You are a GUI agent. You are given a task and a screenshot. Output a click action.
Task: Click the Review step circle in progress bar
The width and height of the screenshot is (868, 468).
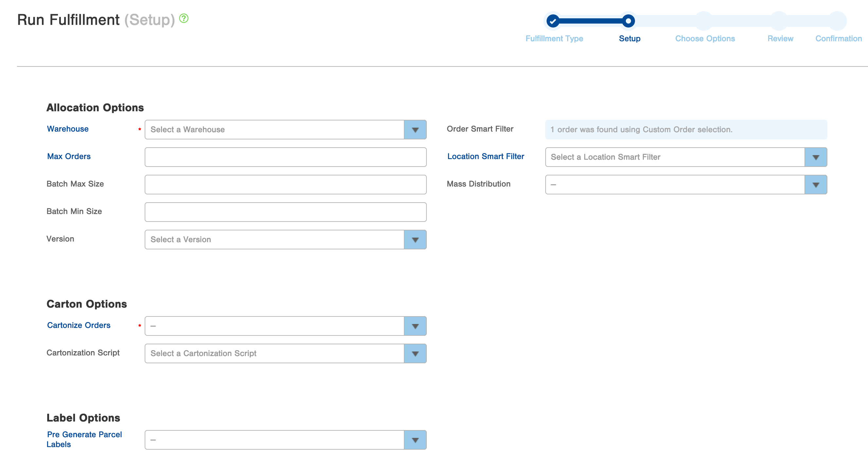[779, 21]
